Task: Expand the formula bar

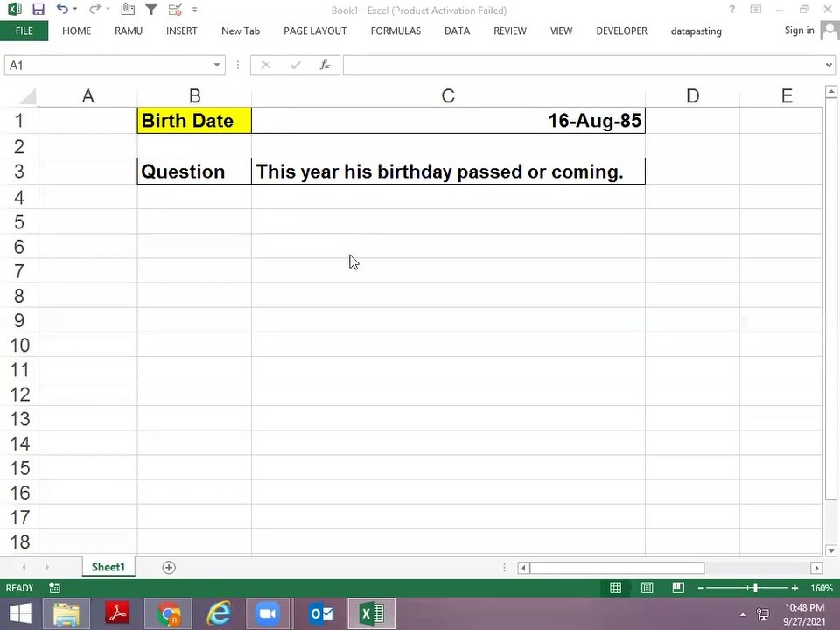Action: (x=829, y=66)
